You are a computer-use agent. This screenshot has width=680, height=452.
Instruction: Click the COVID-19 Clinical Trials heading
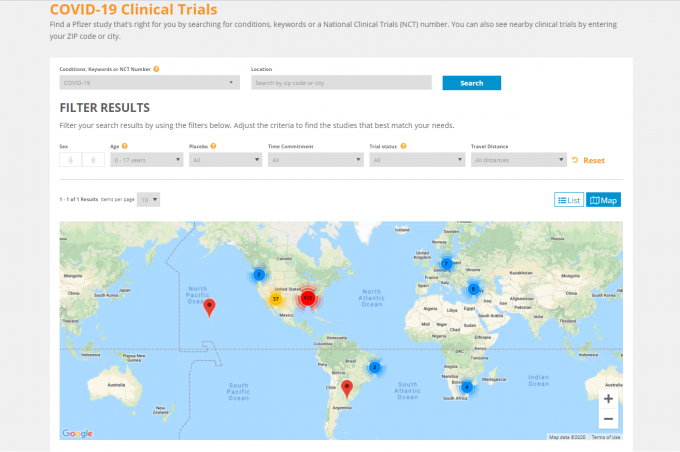point(134,9)
